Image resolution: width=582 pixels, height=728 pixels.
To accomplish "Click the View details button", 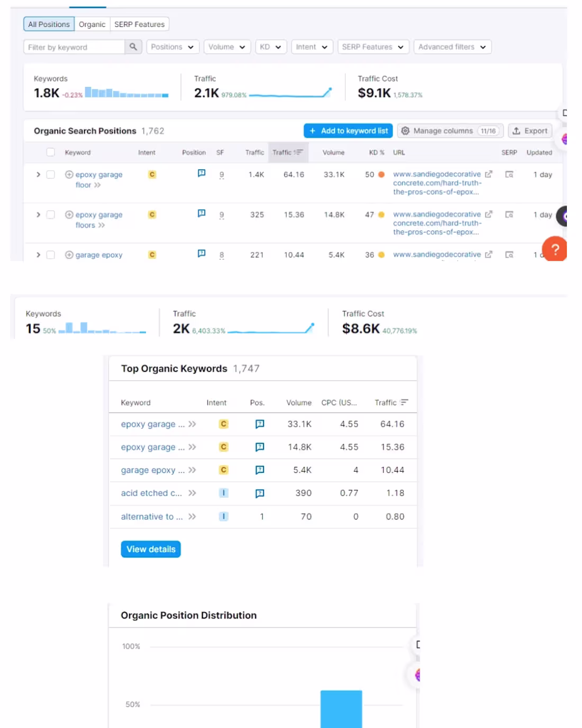I will coord(151,549).
